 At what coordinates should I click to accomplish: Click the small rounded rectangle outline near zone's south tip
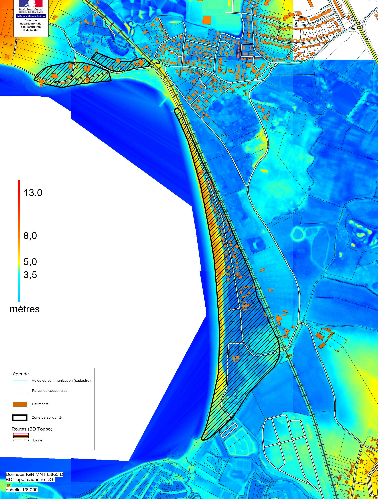229,430
